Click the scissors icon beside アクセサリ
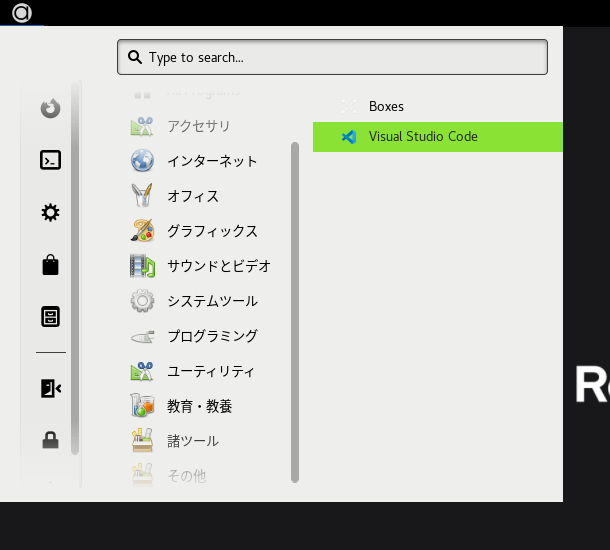Viewport: 610px width, 550px height. [142, 126]
